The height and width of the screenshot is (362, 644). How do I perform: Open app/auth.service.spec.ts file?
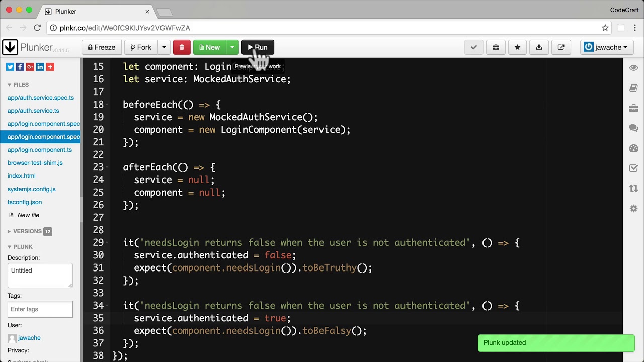tap(41, 98)
